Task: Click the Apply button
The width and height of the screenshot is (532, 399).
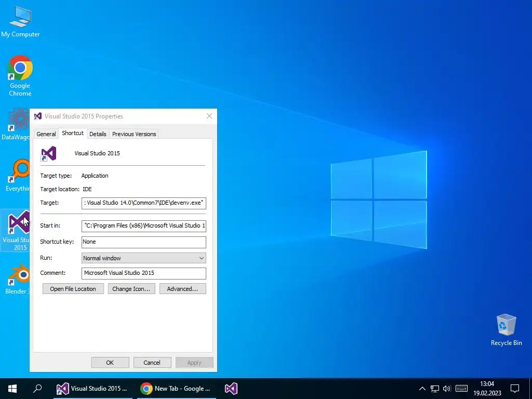Action: pos(194,362)
